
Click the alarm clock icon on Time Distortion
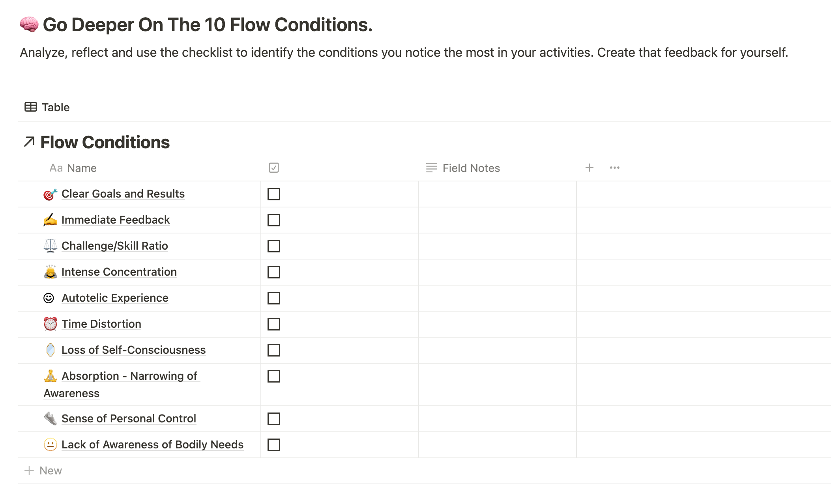pyautogui.click(x=50, y=324)
